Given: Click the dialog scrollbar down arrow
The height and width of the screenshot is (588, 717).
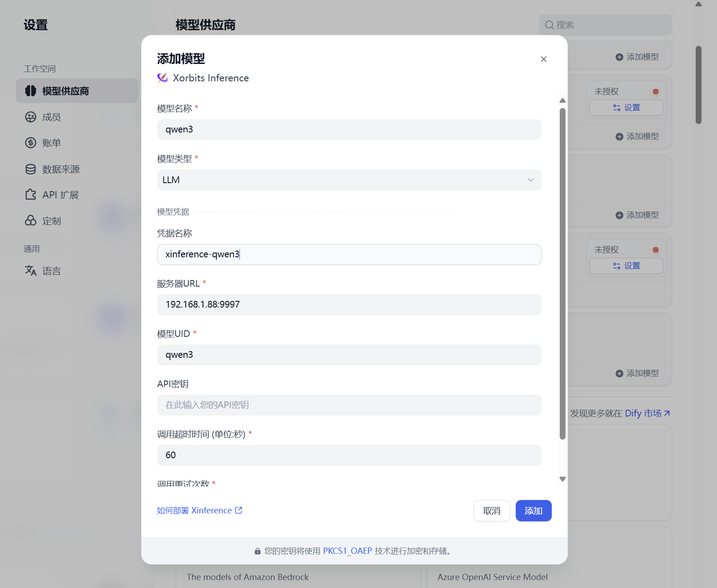Looking at the screenshot, I should click(x=562, y=479).
